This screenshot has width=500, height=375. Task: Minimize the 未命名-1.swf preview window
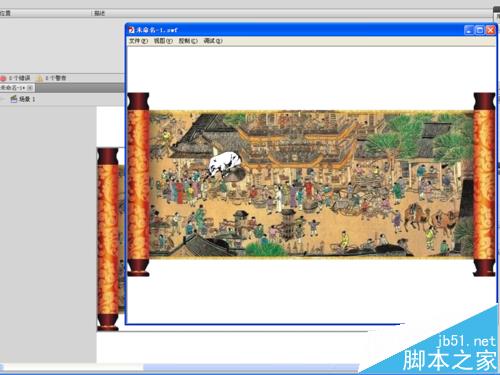coord(469,30)
